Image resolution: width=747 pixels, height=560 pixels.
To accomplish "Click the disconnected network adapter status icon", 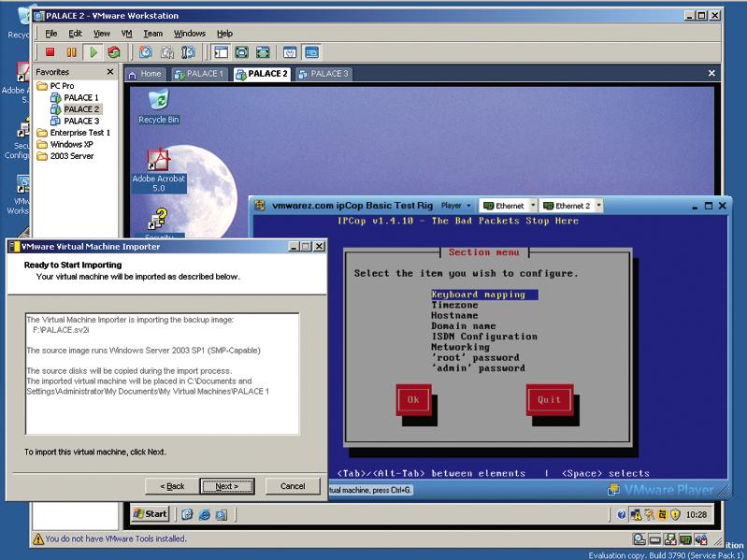I will click(x=669, y=539).
